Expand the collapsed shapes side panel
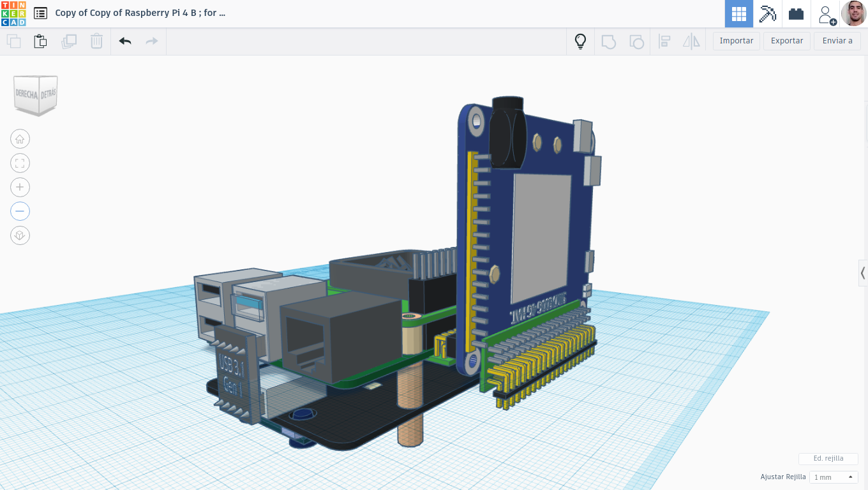The height and width of the screenshot is (490, 868). pyautogui.click(x=863, y=273)
